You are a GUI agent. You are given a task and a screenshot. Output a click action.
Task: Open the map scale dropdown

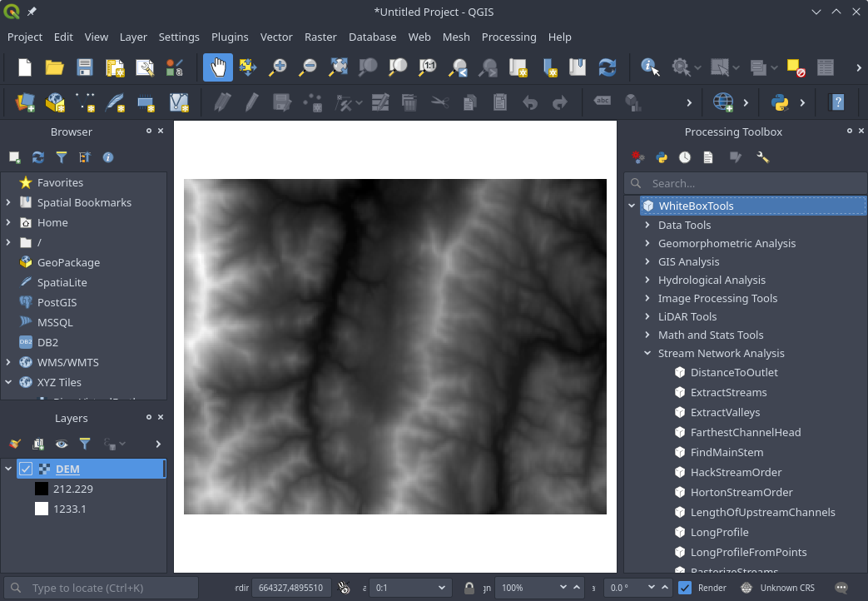point(442,588)
